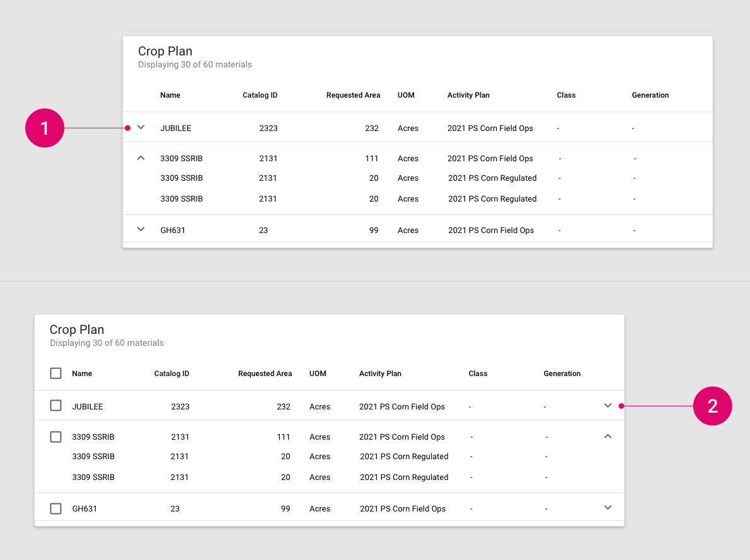Image resolution: width=750 pixels, height=560 pixels.
Task: Tick the select-all checkbox in the header row
Action: (56, 374)
